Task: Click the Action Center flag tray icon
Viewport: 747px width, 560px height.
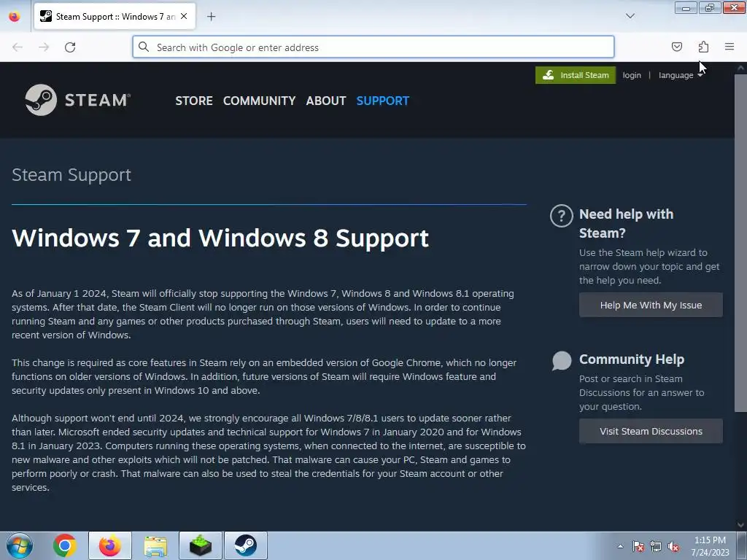Action: tap(638, 547)
